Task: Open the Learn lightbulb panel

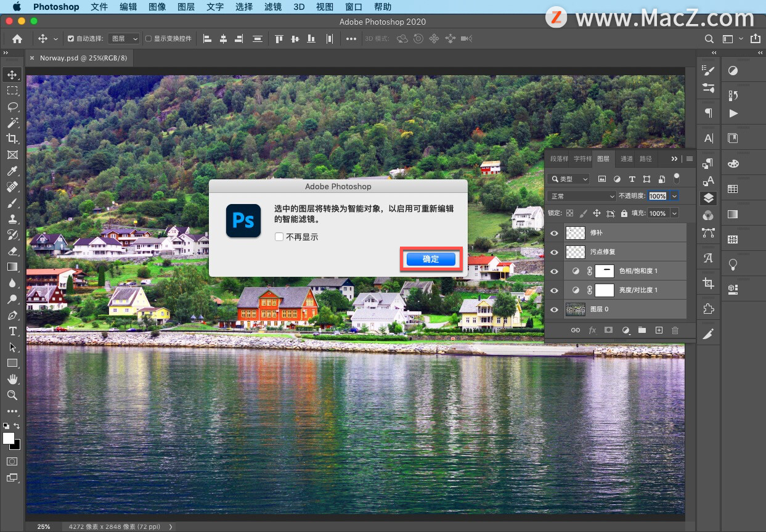Action: pos(733,264)
